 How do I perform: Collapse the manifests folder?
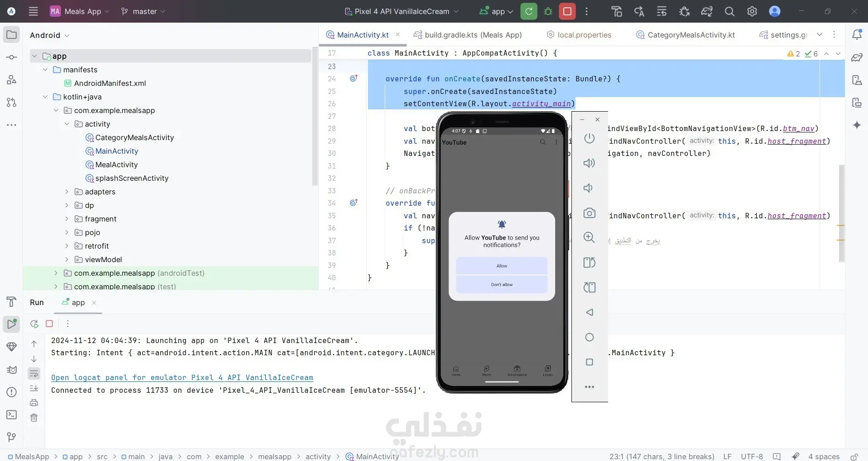45,70
